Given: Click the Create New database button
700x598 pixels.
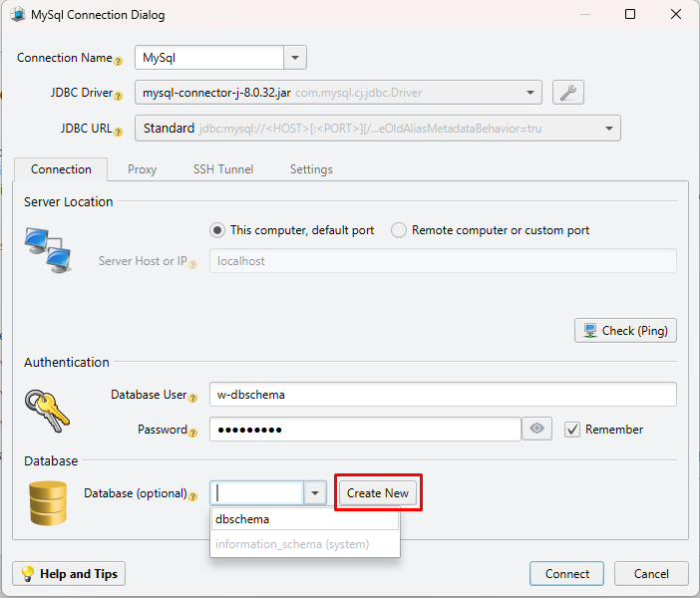Looking at the screenshot, I should 378,493.
